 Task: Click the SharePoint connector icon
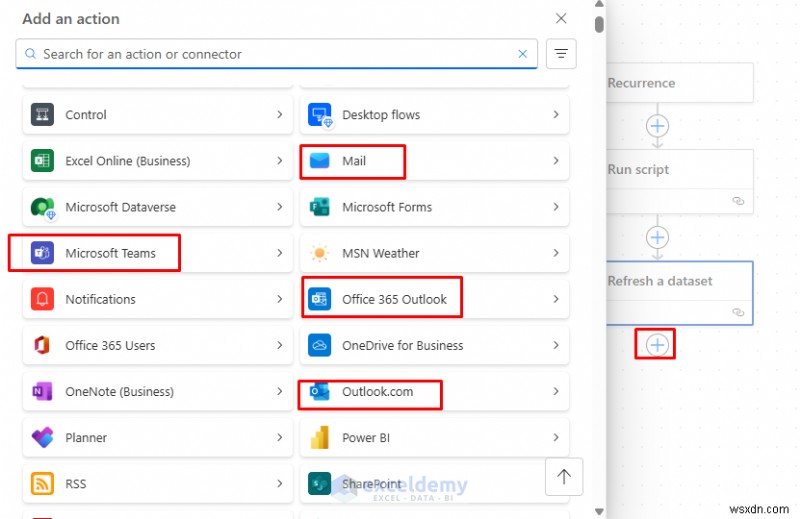(319, 484)
